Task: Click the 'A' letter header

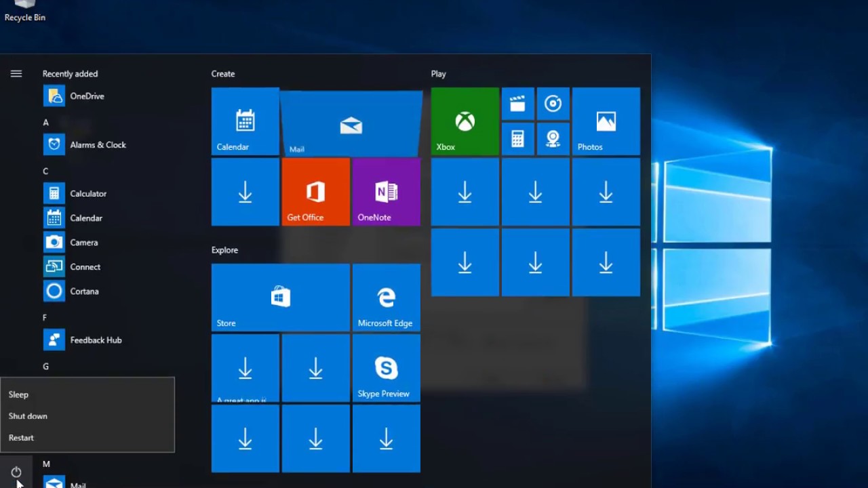Action: pos(46,123)
